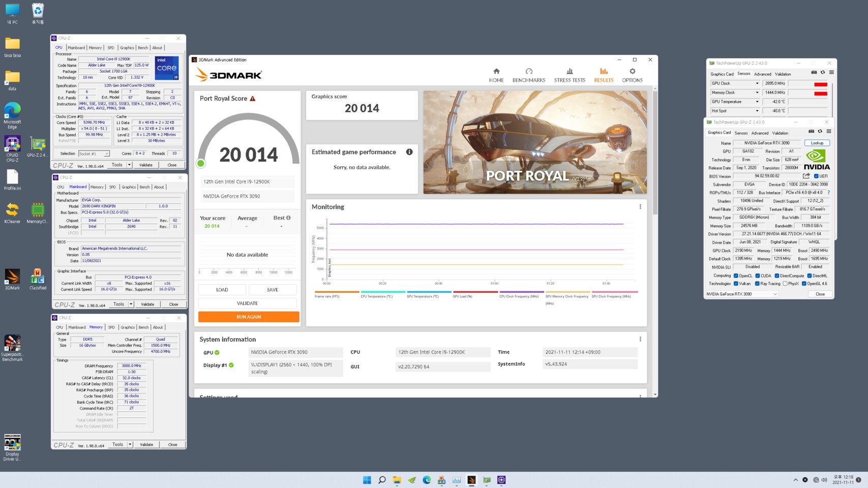Open the Tools dropdown arrow in CPU-Z Mainboard window
The width and height of the screenshot is (868, 488).
(131, 304)
